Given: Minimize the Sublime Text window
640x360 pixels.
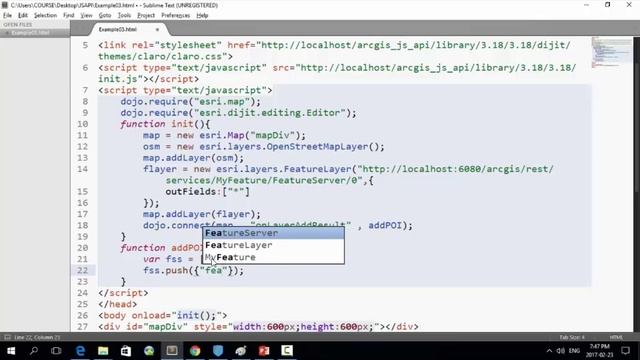Looking at the screenshot, I should 587,5.
